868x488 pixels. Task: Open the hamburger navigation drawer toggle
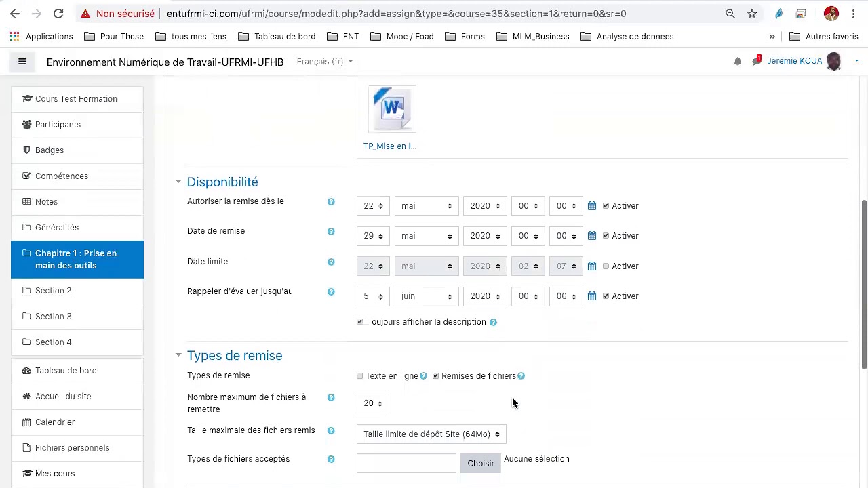coord(22,62)
